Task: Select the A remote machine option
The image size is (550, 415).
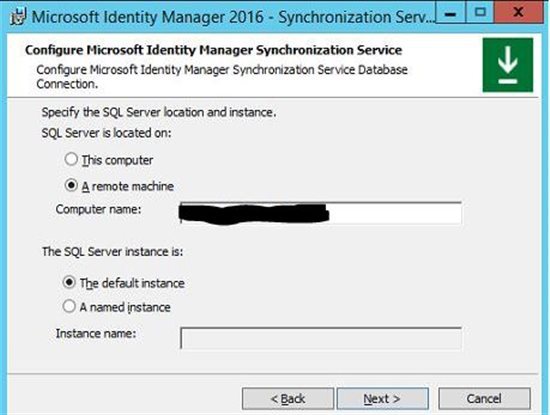Action: 71,185
